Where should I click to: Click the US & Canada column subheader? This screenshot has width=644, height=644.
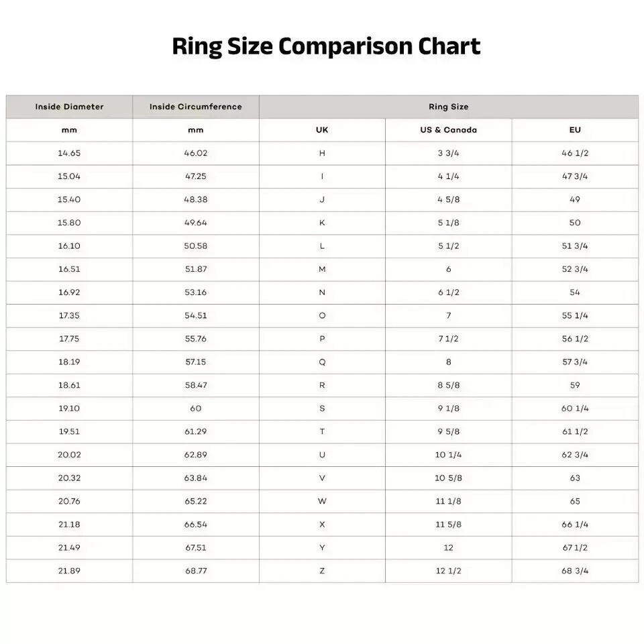pyautogui.click(x=448, y=130)
